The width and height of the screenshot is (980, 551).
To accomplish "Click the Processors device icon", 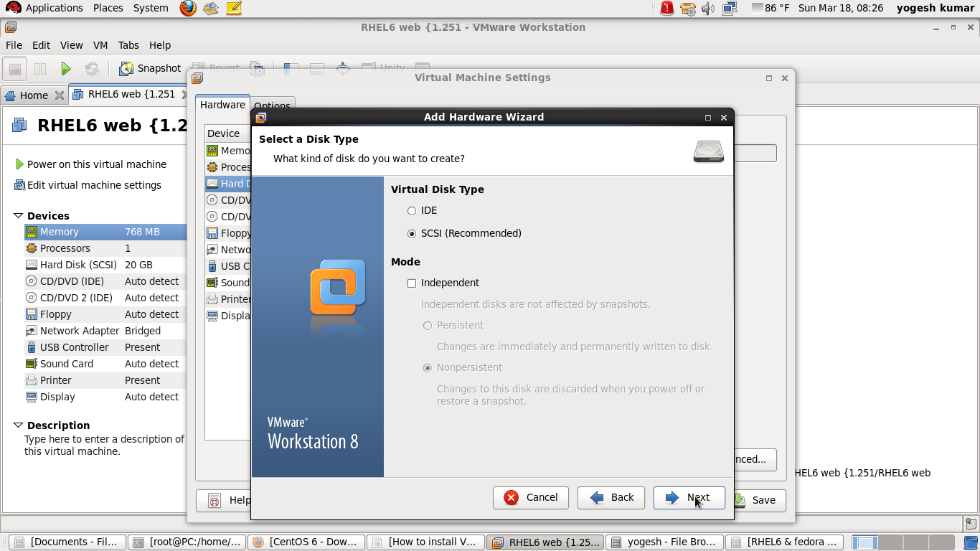I will (x=32, y=248).
